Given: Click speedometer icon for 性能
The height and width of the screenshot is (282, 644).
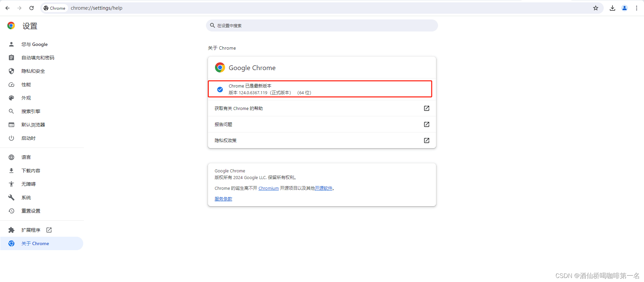Looking at the screenshot, I should [11, 84].
